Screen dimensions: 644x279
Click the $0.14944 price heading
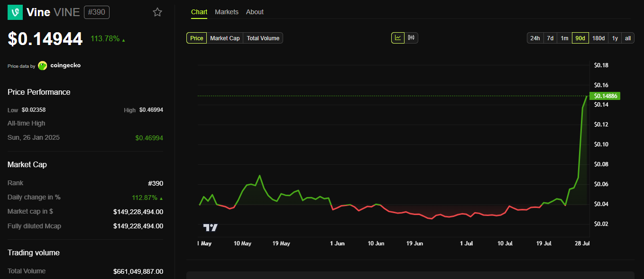tap(45, 39)
